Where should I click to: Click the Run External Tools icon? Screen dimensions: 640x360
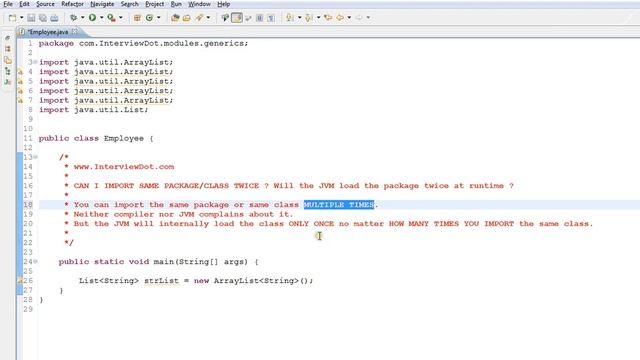click(111, 18)
